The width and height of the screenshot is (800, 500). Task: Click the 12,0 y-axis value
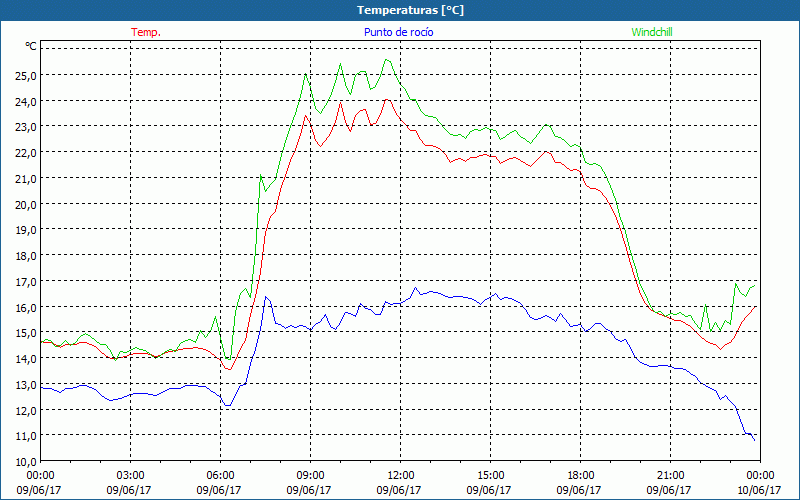point(26,410)
